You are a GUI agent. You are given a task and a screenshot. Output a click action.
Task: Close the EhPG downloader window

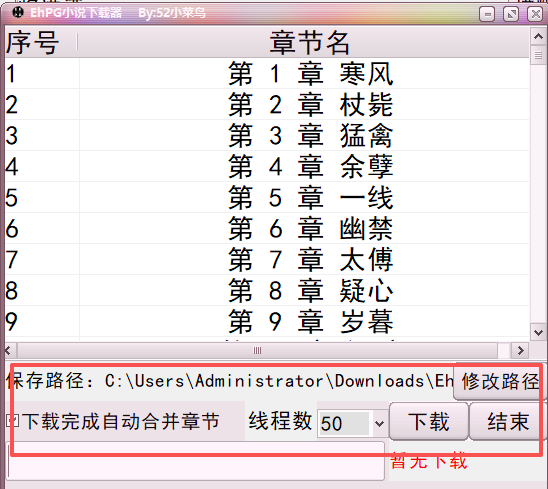[x=535, y=14]
